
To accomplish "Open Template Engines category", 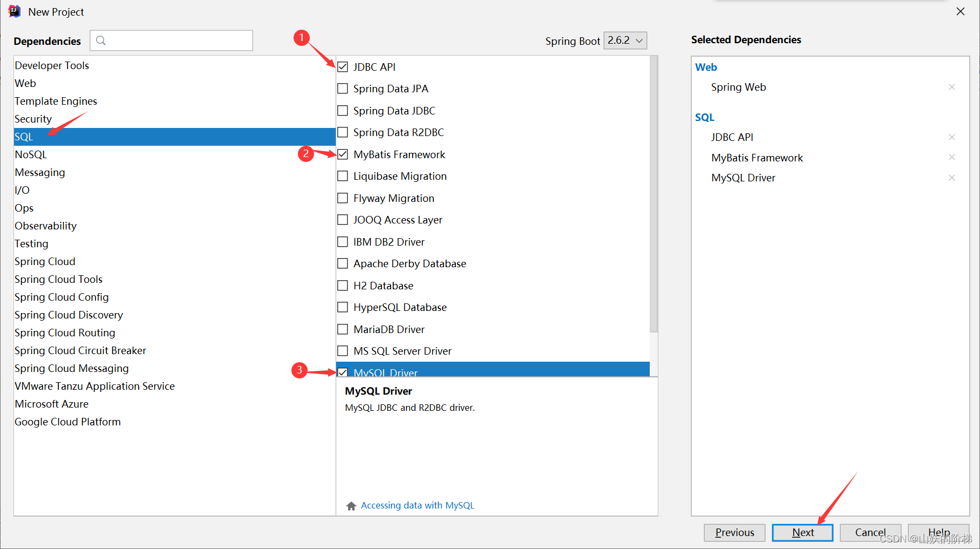I will coord(174,101).
